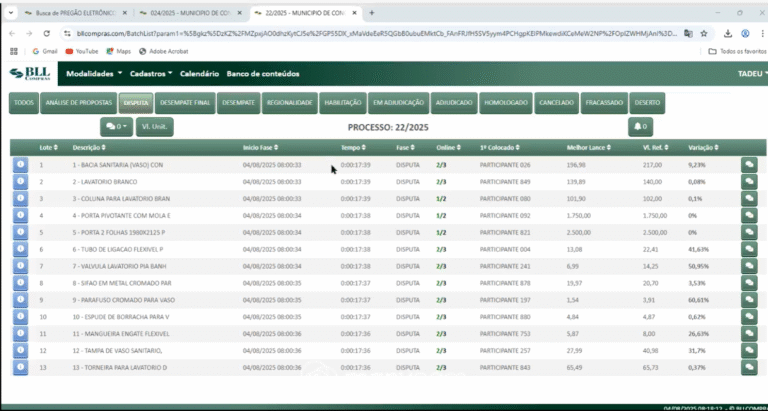Click PARTICIPANTE 026 cell
This screenshot has width=768, height=411.
505,165
